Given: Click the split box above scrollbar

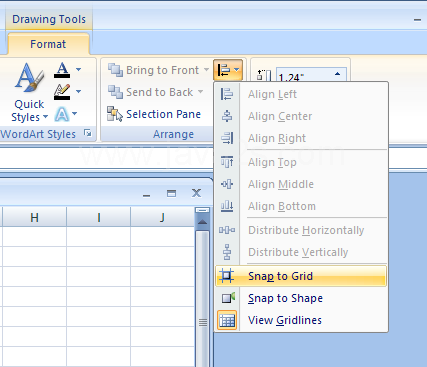Looking at the screenshot, I should 202,210.
